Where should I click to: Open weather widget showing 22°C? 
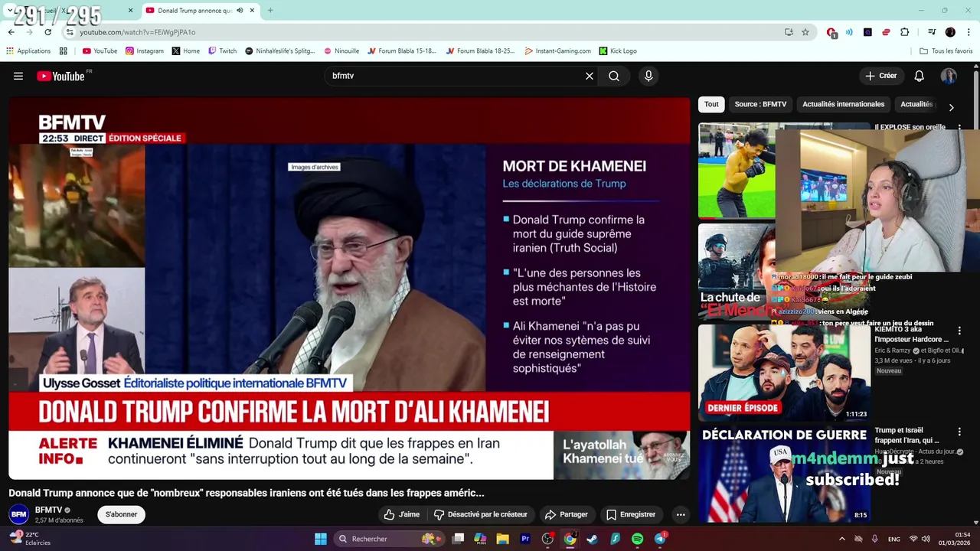click(x=31, y=539)
